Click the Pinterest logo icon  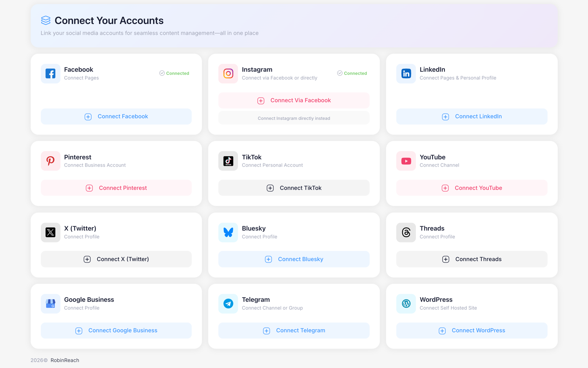(51, 161)
